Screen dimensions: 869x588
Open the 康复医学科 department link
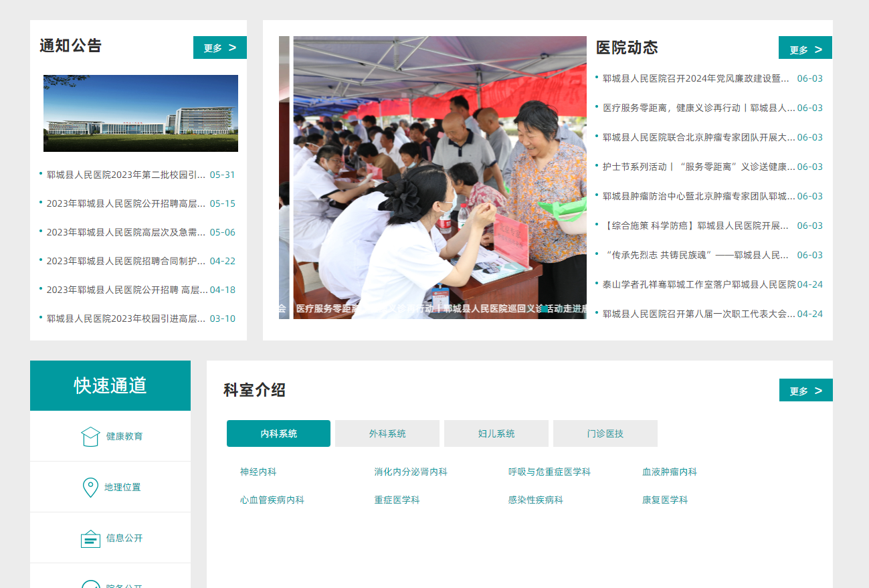coord(665,500)
